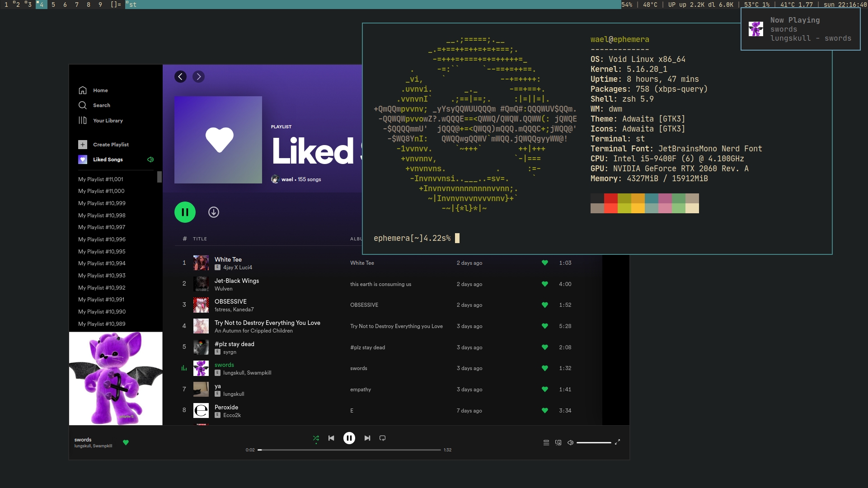The image size is (868, 488).
Task: Click the now-playing speaker icon beside Liked Songs
Action: (150, 160)
